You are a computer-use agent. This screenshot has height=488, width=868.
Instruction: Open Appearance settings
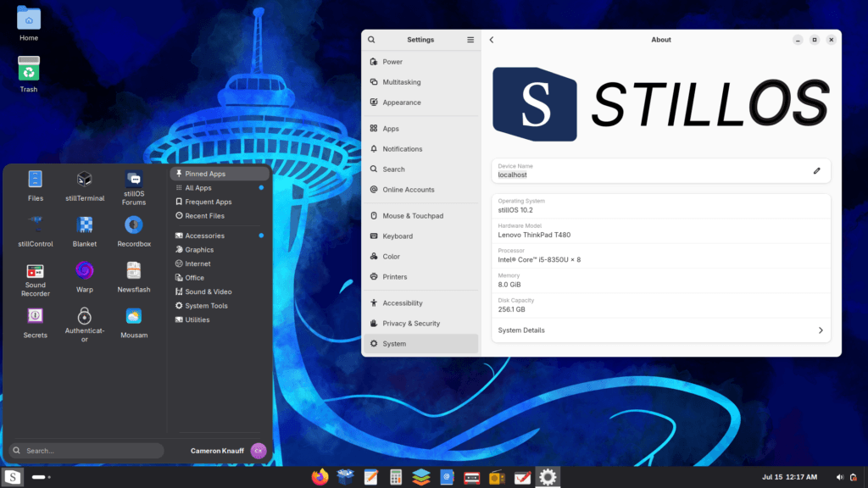pos(420,103)
